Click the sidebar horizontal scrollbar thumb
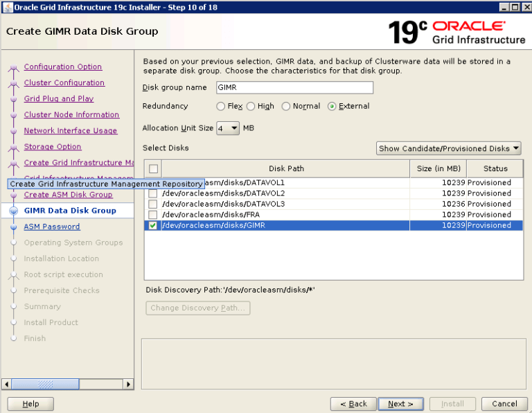This screenshot has width=532, height=413. pyautogui.click(x=45, y=384)
